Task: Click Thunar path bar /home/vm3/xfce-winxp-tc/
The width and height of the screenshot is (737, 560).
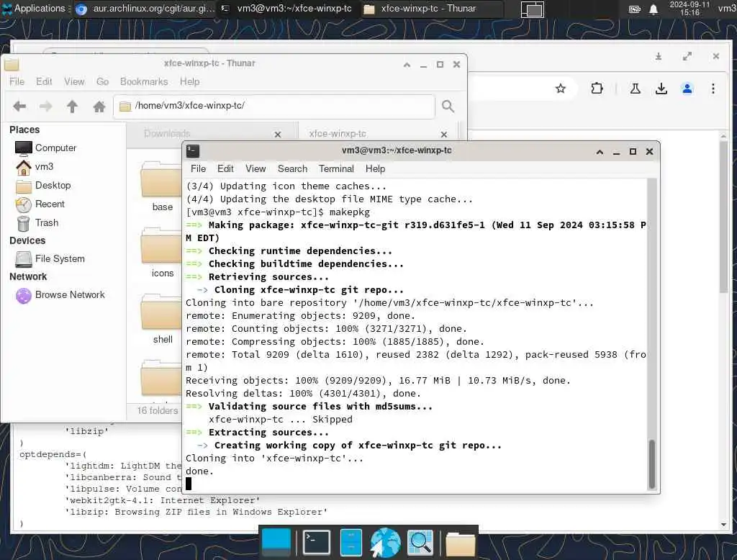Action: tap(274, 107)
